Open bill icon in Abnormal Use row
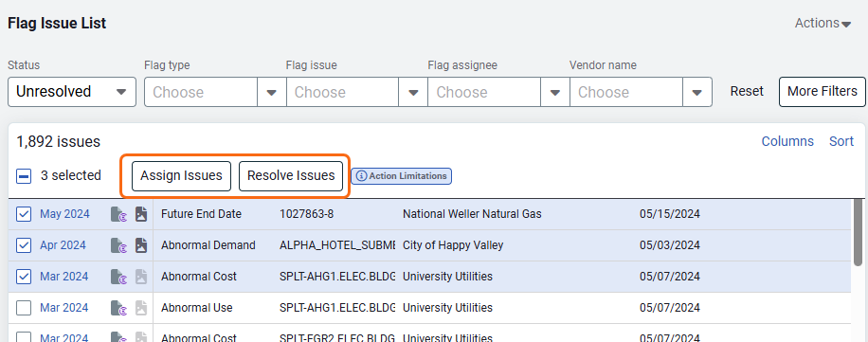The image size is (868, 342). (118, 308)
